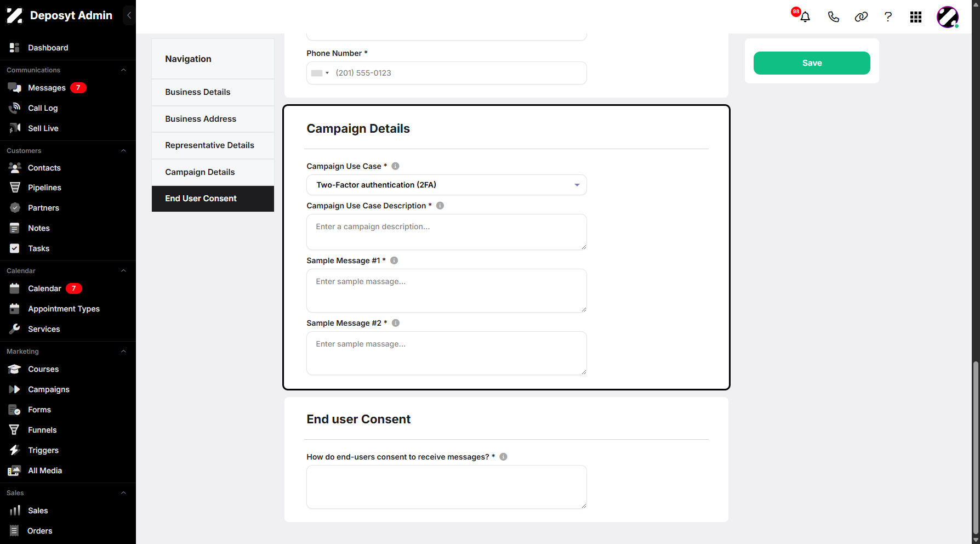The width and height of the screenshot is (980, 544).
Task: Open the user profile avatar
Action: coord(948,17)
